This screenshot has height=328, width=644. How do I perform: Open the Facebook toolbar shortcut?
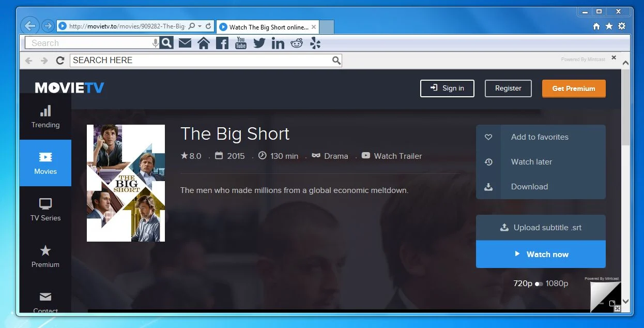tap(222, 43)
